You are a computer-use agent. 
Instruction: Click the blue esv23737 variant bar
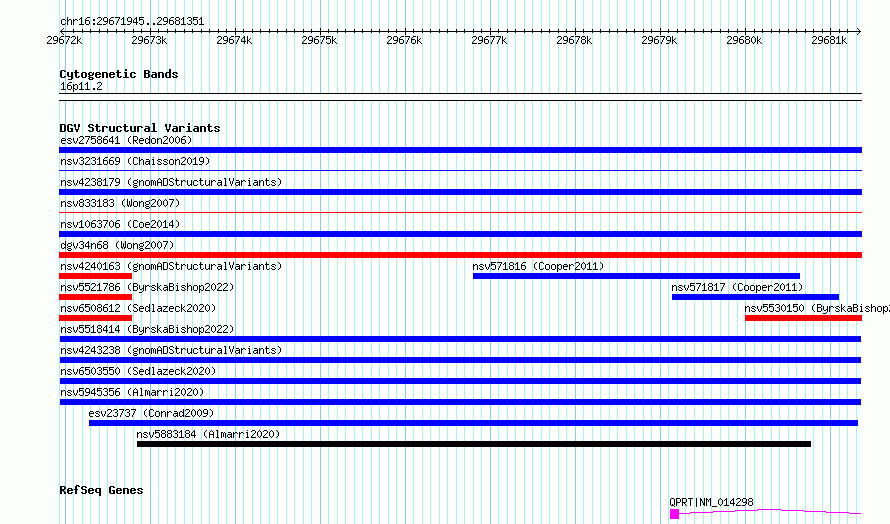473,423
